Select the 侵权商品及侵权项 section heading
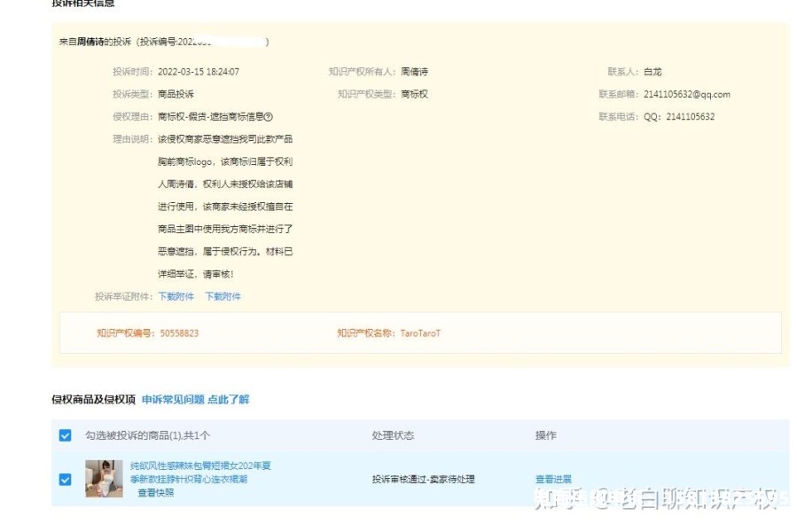Screen dimensions: 797x532 pos(93,399)
